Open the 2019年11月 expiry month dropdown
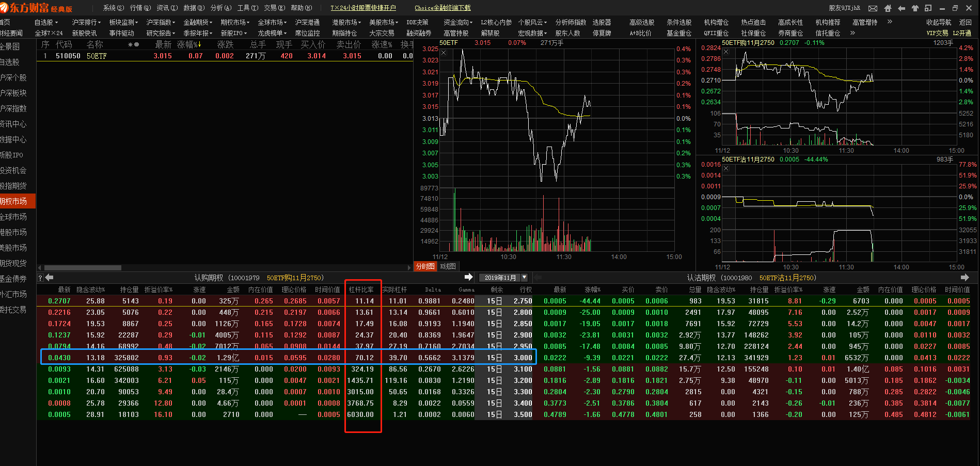 pyautogui.click(x=524, y=278)
